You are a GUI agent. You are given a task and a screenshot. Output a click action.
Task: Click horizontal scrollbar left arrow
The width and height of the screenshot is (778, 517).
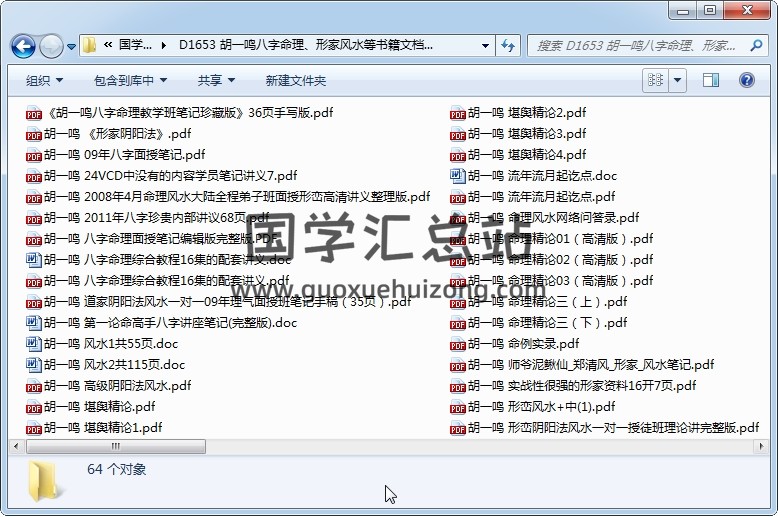16,447
